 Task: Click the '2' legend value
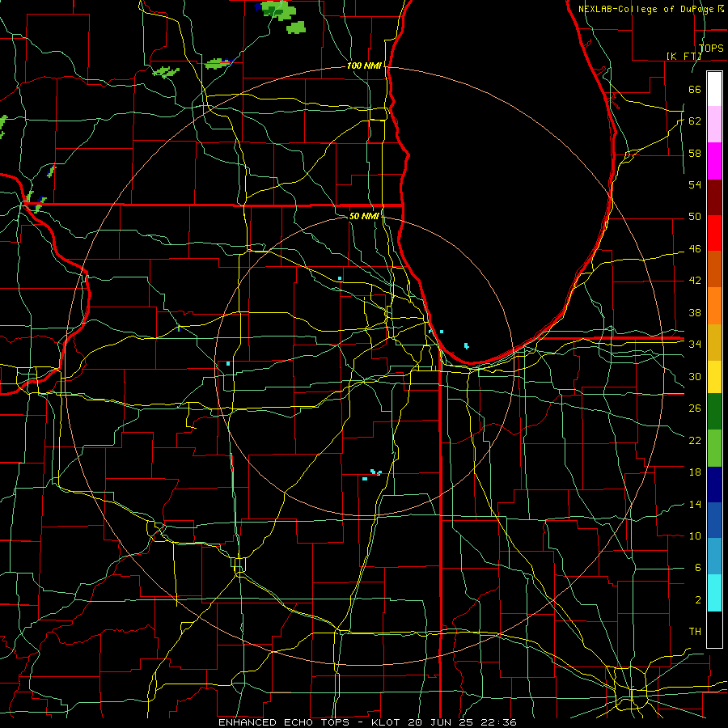point(697,600)
